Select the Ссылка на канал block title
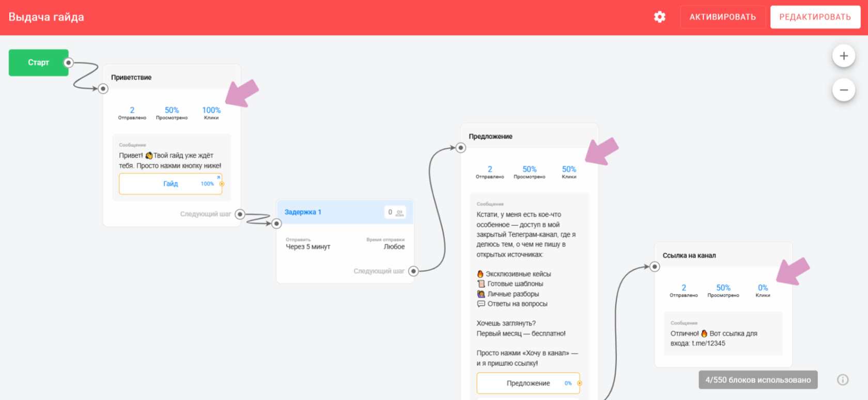The image size is (868, 400). point(689,255)
